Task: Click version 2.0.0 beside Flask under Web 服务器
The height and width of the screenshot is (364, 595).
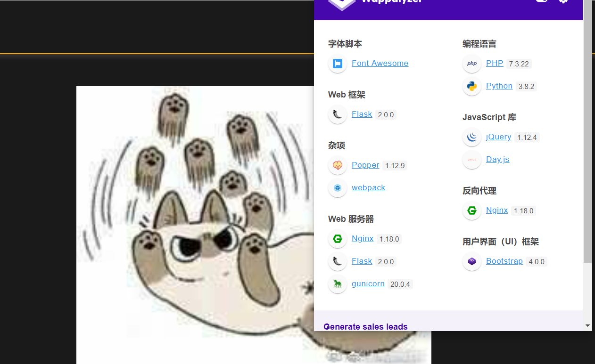Action: coord(386,262)
